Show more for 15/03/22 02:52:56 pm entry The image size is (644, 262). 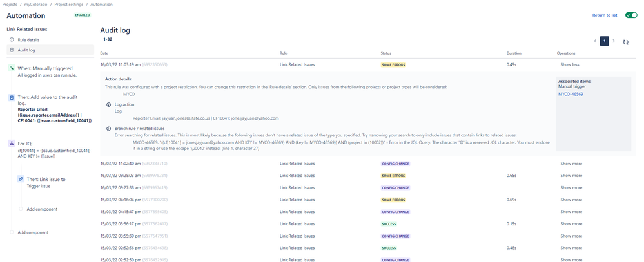(571, 248)
